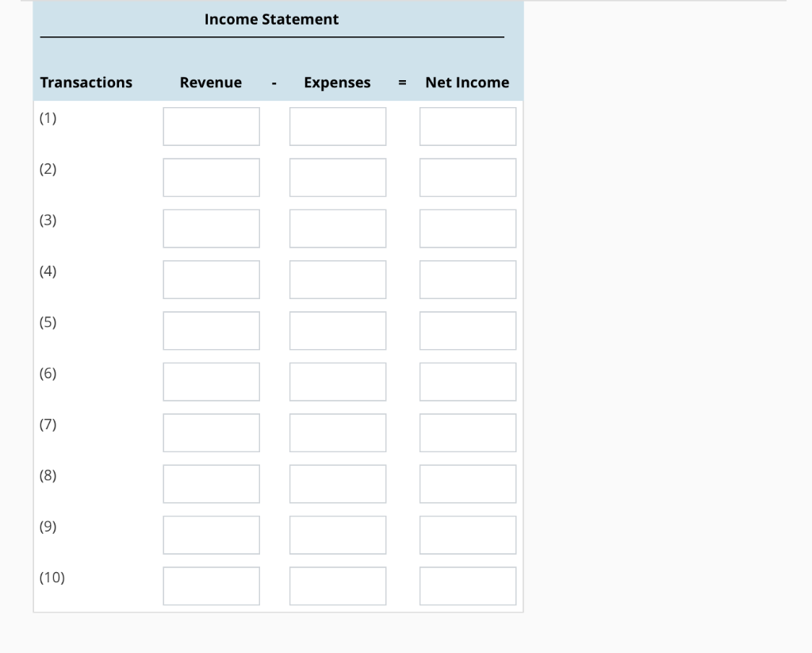This screenshot has width=812, height=653.
Task: Click Expenses input in row (10)
Action: (338, 586)
